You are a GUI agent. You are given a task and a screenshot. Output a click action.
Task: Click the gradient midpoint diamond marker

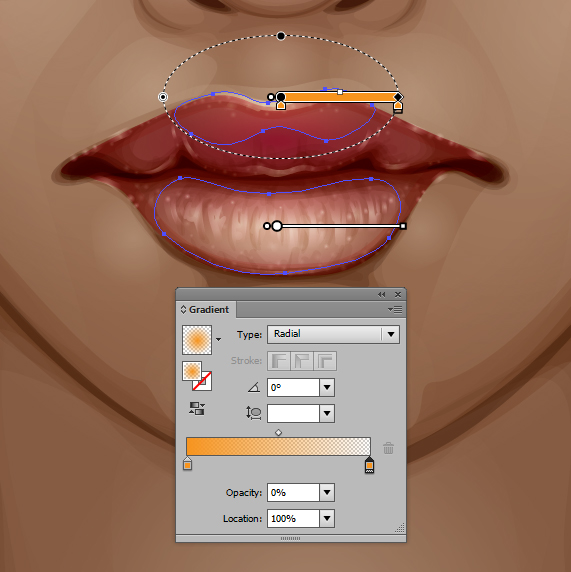pos(278,433)
